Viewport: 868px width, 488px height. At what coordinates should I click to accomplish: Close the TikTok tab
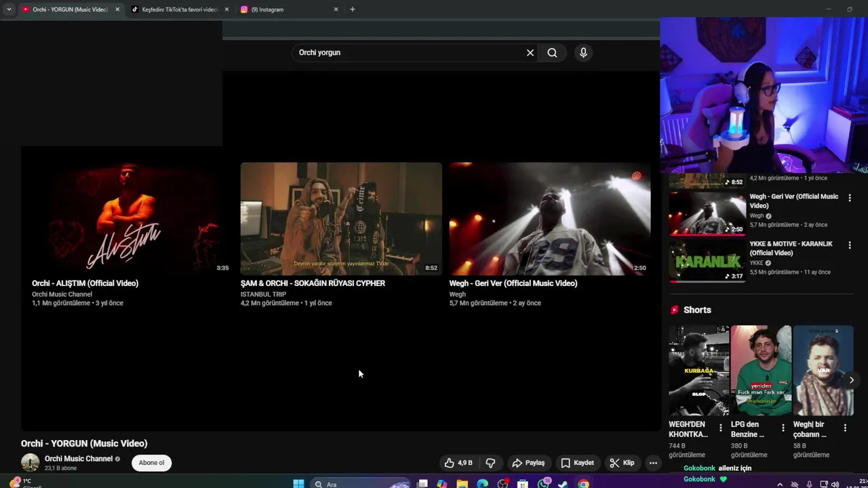tap(226, 9)
